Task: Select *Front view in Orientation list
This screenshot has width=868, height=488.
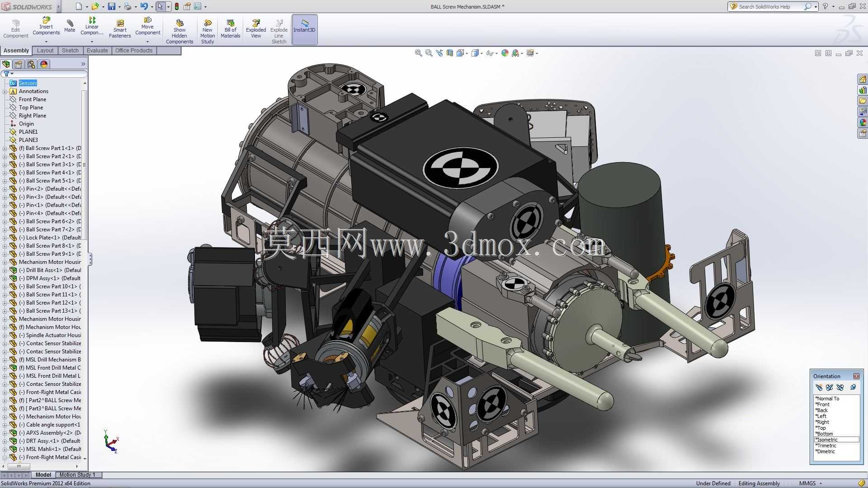Action: (x=822, y=404)
